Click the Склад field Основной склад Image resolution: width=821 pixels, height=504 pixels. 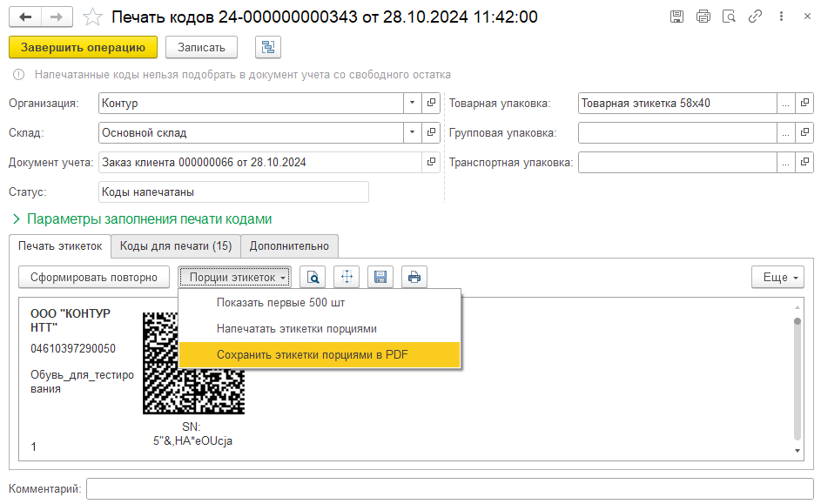(251, 132)
